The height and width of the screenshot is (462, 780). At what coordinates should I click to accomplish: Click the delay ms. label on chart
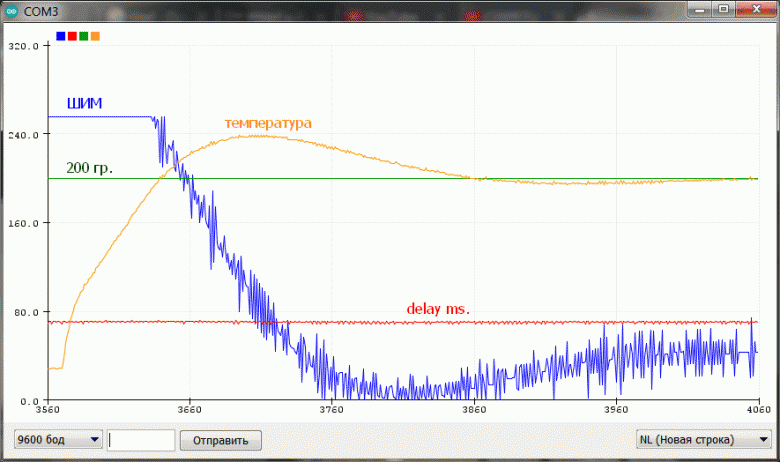coord(438,309)
